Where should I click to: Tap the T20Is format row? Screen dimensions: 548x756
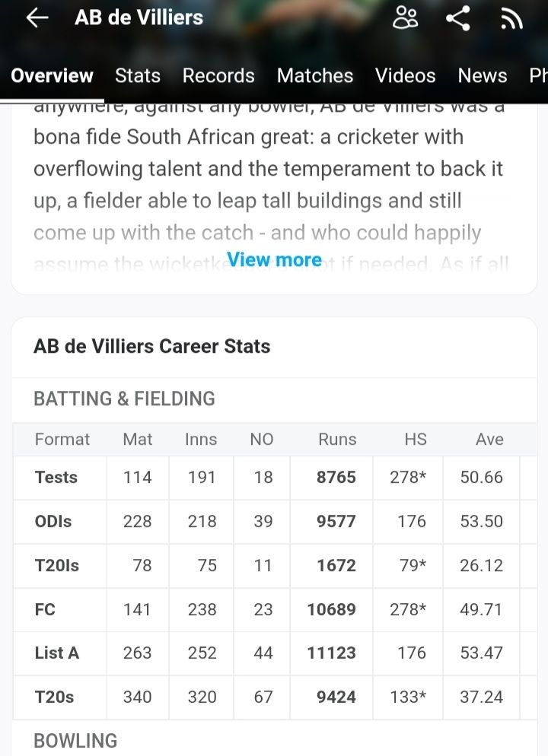pyautogui.click(x=57, y=566)
